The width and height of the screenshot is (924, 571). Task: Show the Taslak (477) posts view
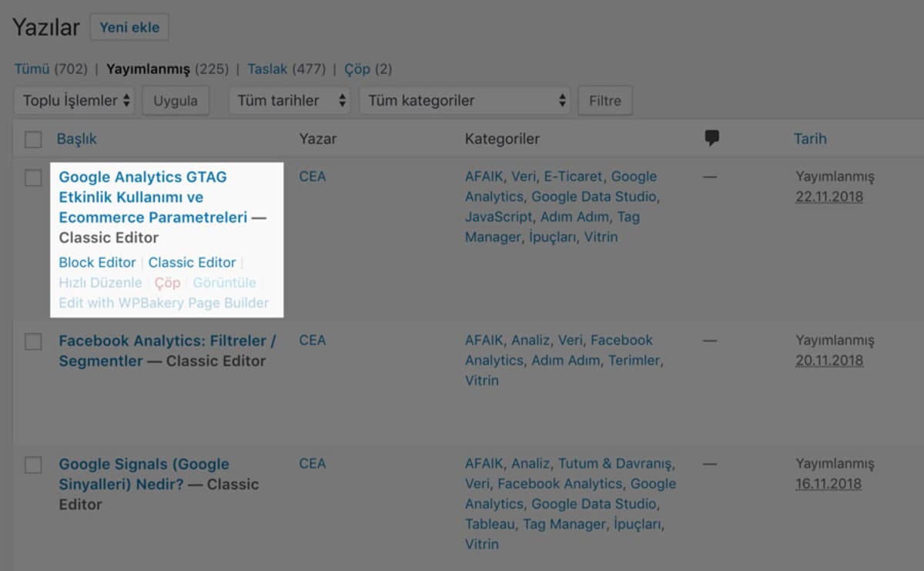[286, 69]
